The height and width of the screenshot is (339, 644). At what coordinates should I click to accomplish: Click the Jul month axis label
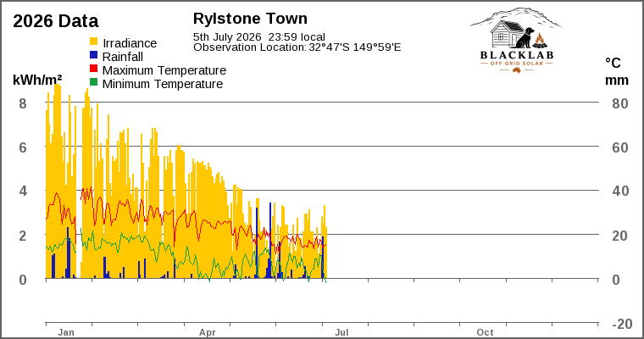pyautogui.click(x=341, y=332)
